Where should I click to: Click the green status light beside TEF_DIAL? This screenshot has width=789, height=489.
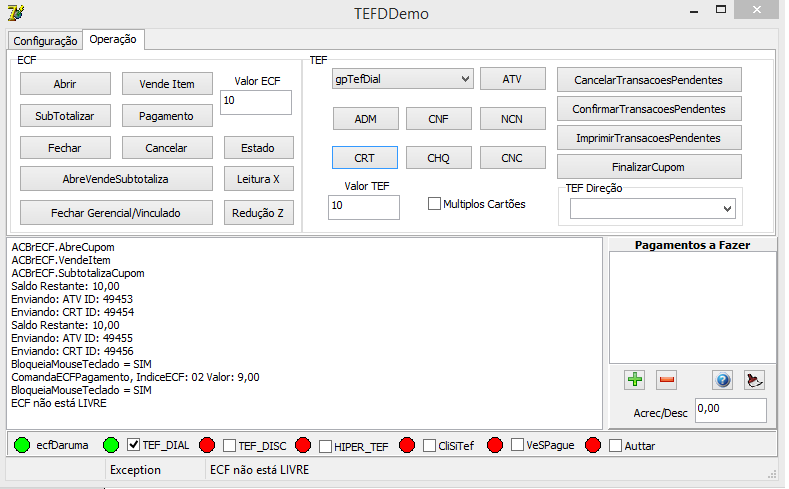[x=111, y=445]
